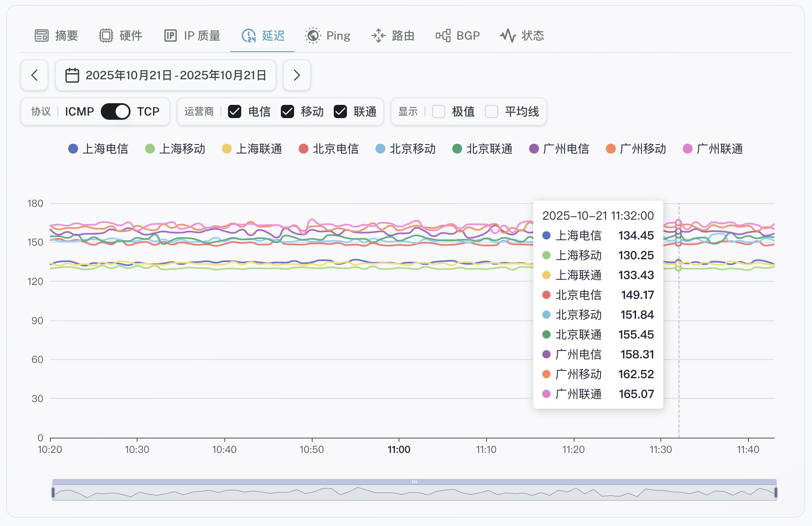Image resolution: width=812 pixels, height=526 pixels.
Task: Click the 摘要 summary tab icon
Action: [x=42, y=36]
